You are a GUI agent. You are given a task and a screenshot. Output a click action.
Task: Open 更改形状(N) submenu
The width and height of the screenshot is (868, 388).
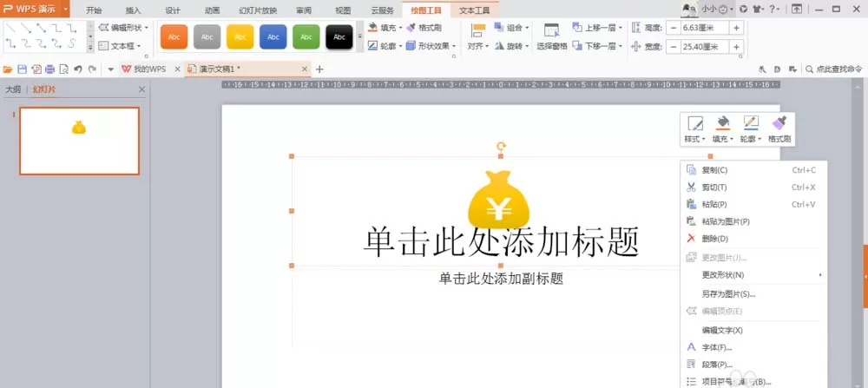[753, 274]
